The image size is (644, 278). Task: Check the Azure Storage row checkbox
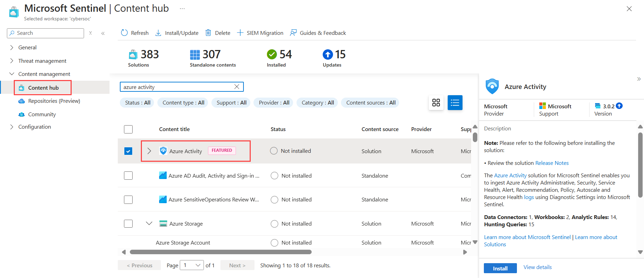tap(128, 224)
